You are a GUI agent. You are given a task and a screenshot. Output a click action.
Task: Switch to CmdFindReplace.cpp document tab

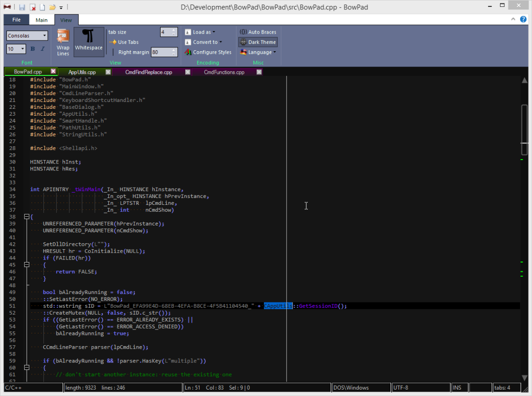(x=149, y=72)
